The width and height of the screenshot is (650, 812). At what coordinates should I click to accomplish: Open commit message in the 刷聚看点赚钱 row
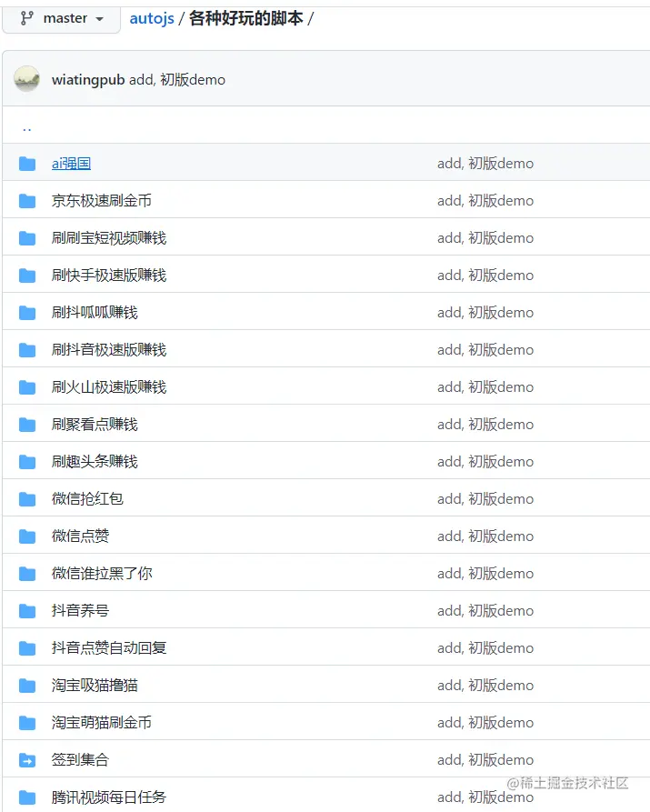tap(485, 425)
